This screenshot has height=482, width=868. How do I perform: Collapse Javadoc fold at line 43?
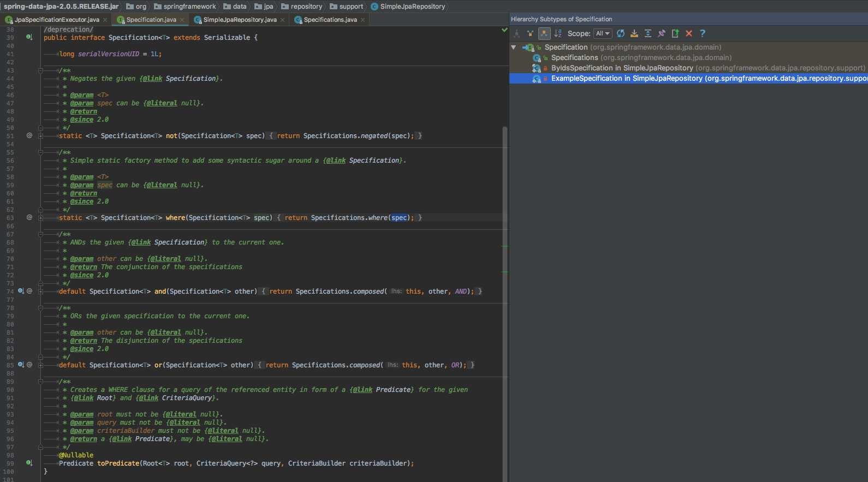(40, 70)
